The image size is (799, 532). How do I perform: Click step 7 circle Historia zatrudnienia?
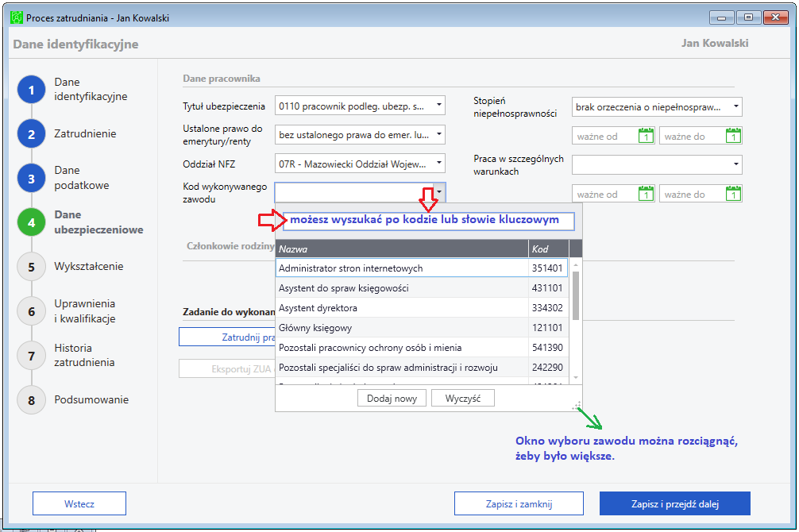[32, 356]
